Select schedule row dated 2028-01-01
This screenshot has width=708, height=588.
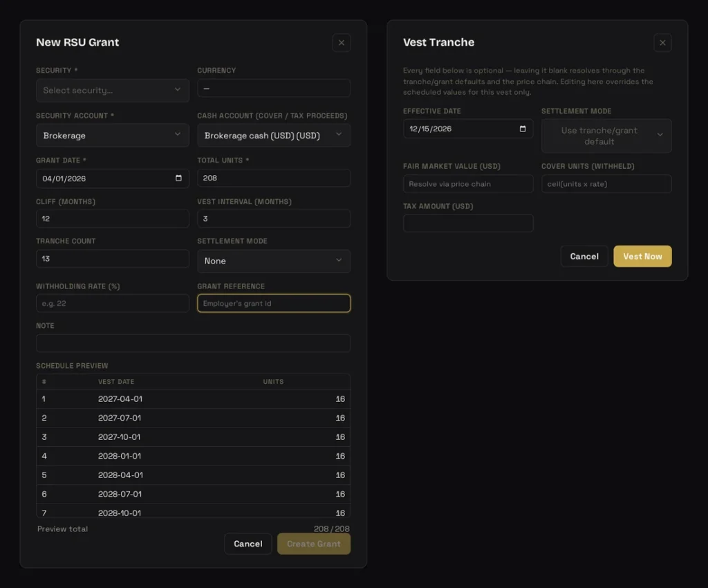[194, 456]
